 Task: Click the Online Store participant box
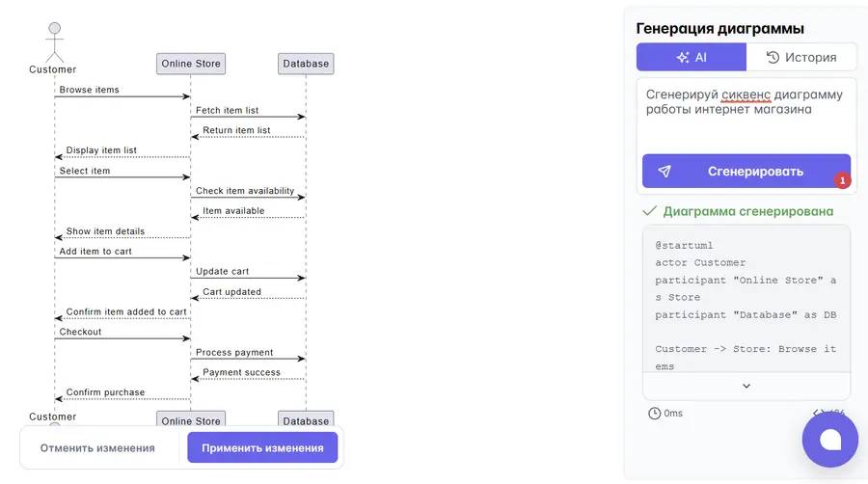(191, 64)
